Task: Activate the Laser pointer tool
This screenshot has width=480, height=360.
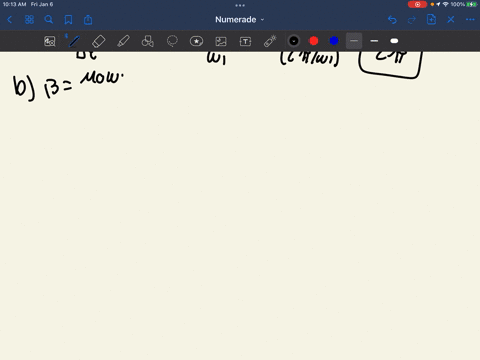Action: 270,41
